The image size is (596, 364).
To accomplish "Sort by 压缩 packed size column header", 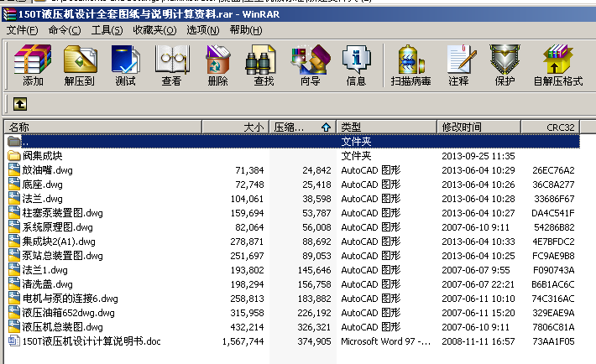I will point(301,127).
